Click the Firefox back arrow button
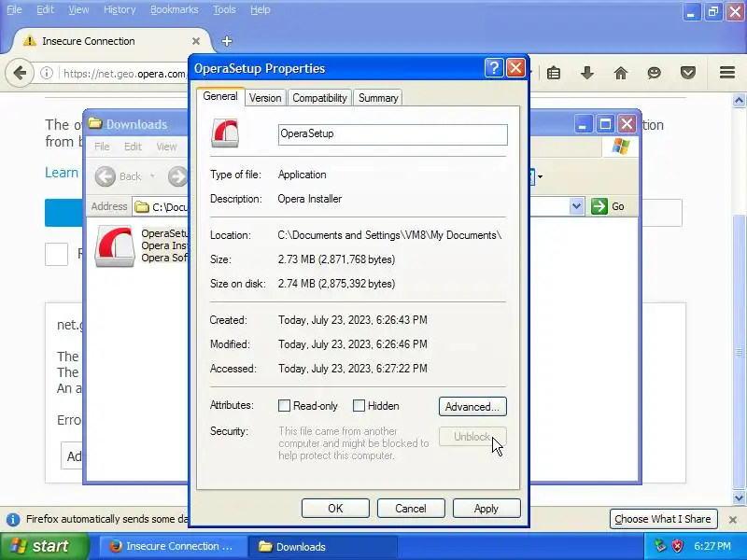Screen dimensions: 747x560 [20, 74]
